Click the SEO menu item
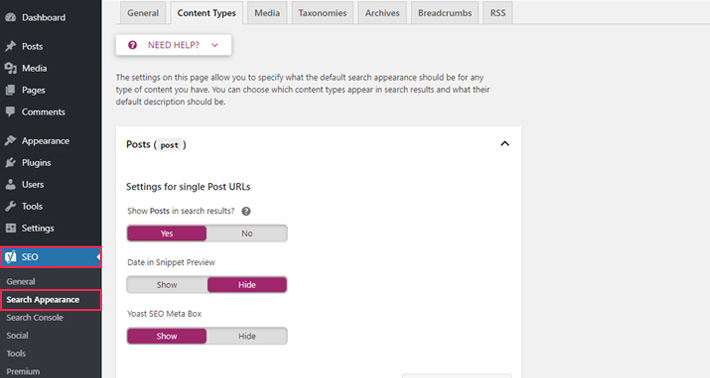Image resolution: width=710 pixels, height=378 pixels. pos(50,257)
